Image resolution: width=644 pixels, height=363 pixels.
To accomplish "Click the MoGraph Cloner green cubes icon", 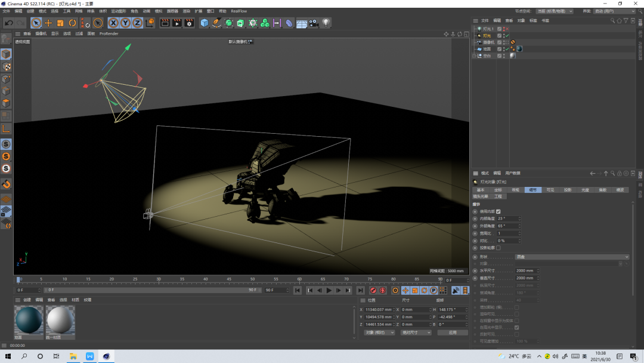I will (265, 23).
